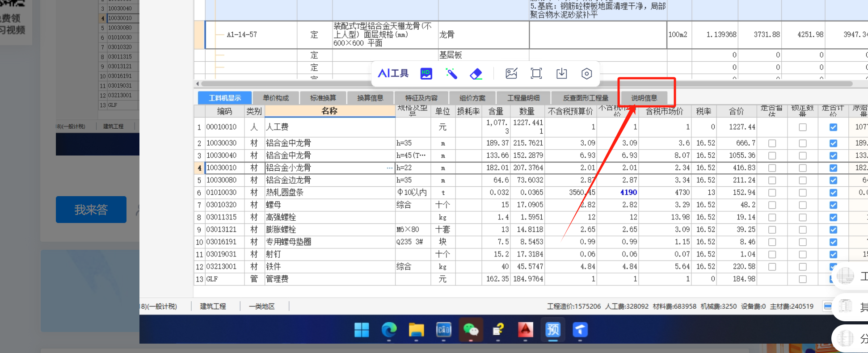Check 锁定数量 box in 射钉 row
Image resolution: width=868 pixels, height=353 pixels.
tap(803, 254)
